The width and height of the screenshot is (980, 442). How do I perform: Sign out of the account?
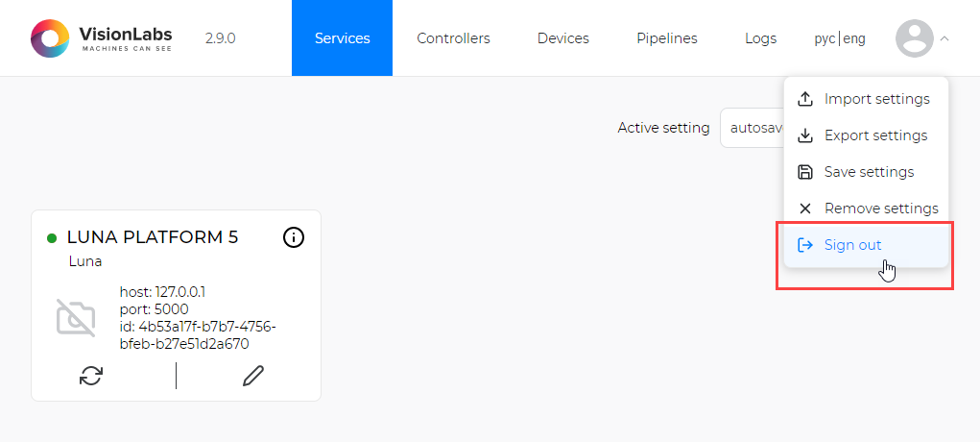[866, 245]
